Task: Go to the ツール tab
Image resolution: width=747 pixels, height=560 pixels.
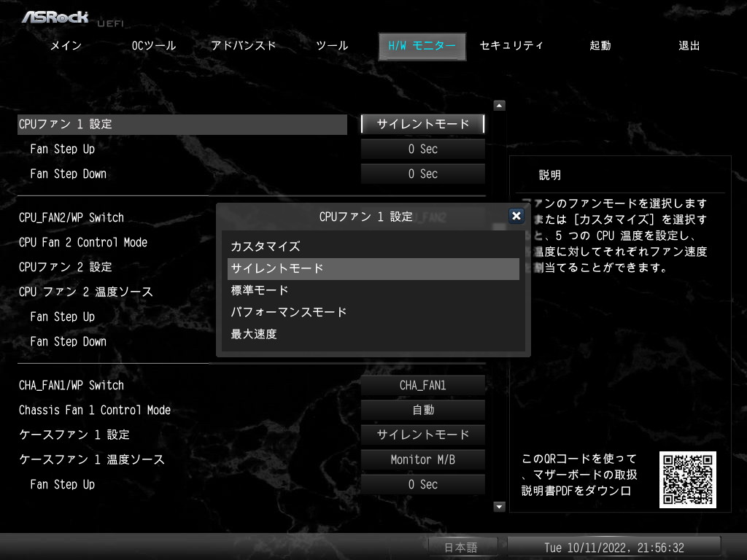Action: pos(332,46)
